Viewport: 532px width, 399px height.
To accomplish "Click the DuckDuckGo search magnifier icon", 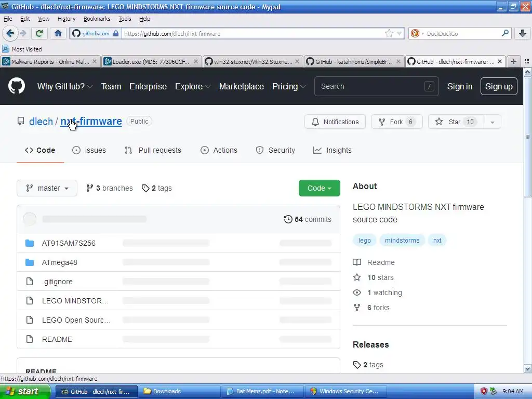I will click(505, 33).
